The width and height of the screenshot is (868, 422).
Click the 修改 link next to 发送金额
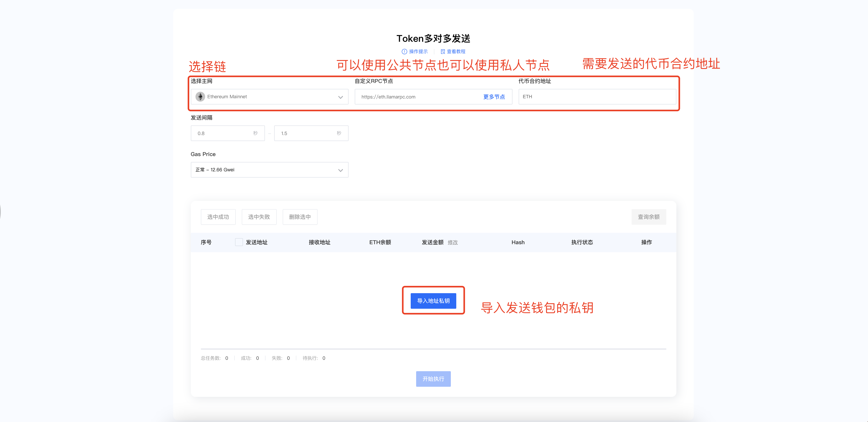click(453, 243)
